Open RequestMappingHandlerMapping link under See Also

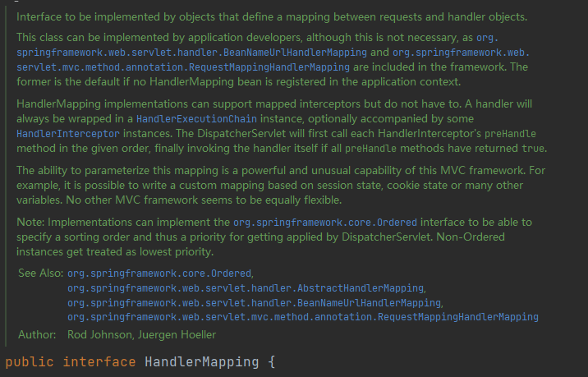[303, 317]
